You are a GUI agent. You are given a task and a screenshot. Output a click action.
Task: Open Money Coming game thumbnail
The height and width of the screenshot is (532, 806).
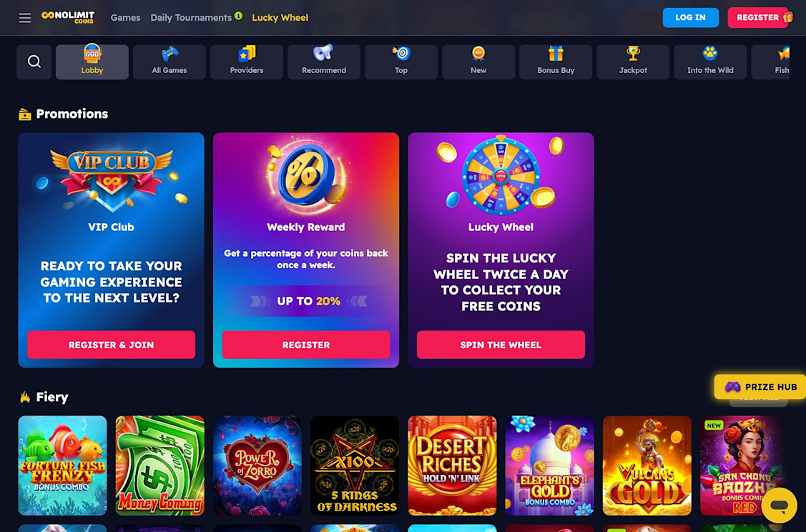[160, 465]
